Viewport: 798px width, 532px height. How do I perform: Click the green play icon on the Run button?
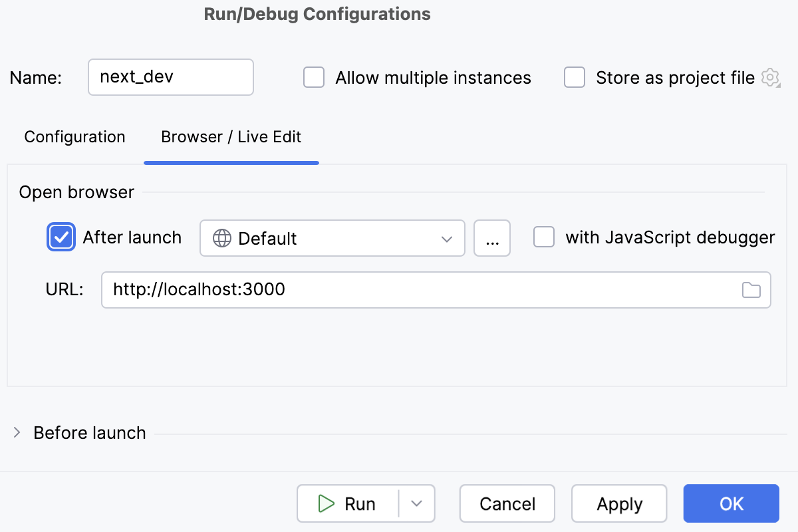pos(327,503)
